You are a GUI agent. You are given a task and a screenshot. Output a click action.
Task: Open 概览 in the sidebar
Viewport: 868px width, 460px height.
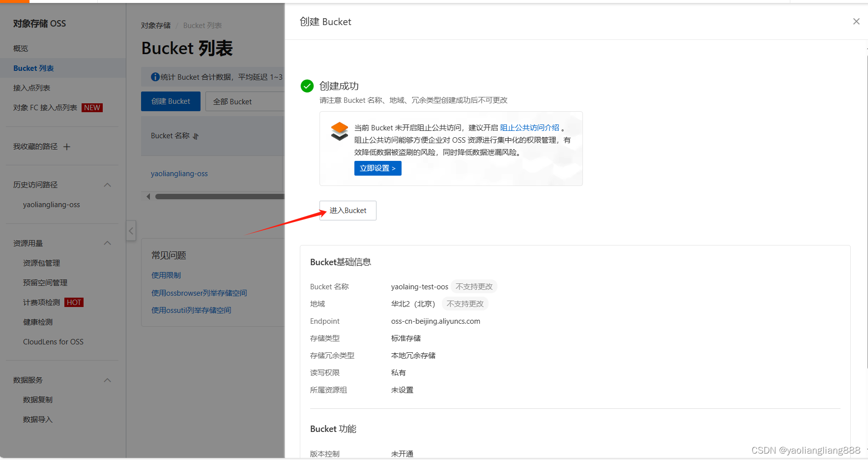point(21,49)
